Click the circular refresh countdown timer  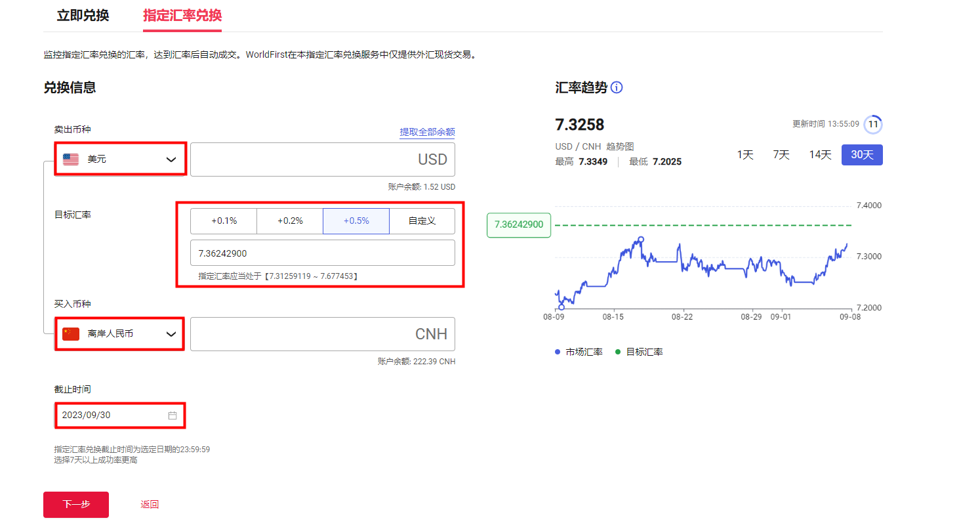click(x=873, y=124)
